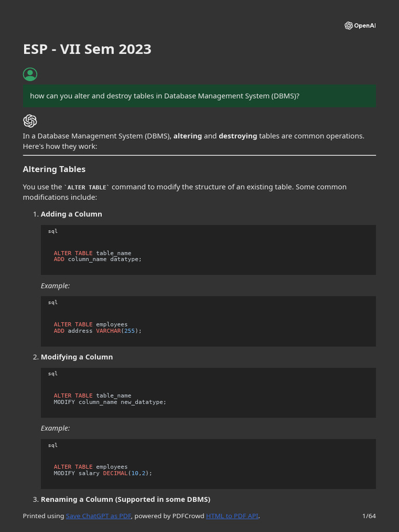Select the green user question message
This screenshot has height=532, width=399.
pos(199,96)
